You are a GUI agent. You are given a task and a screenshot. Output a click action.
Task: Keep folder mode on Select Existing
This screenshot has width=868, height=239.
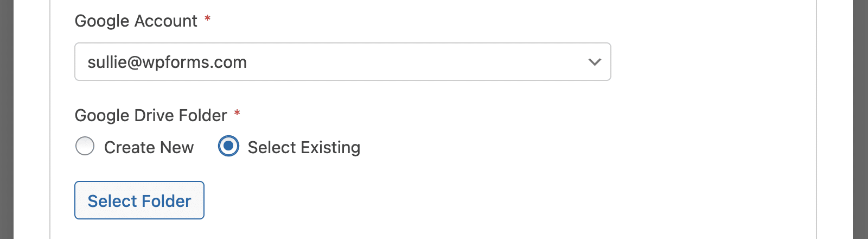click(228, 146)
